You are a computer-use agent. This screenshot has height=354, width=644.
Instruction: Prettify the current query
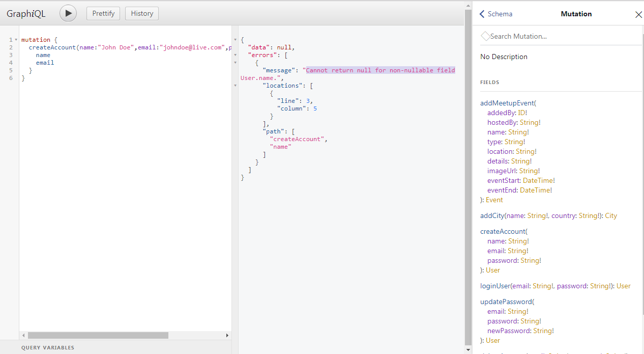103,13
